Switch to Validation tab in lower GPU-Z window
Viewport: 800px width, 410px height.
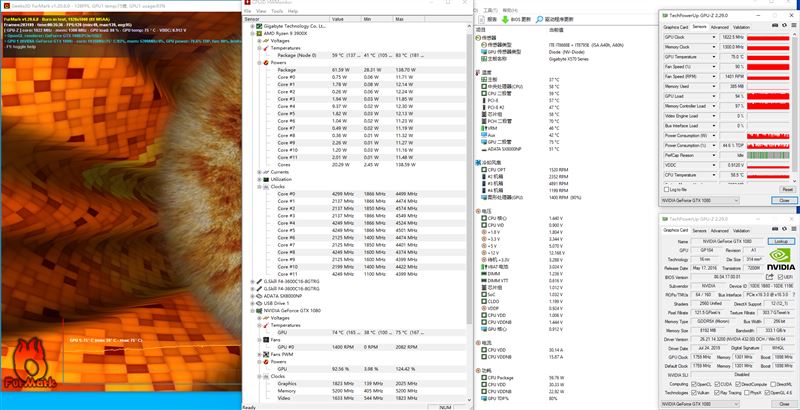pos(742,230)
